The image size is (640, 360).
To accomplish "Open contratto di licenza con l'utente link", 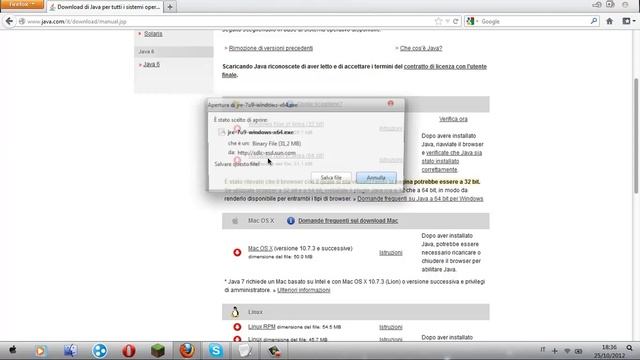I will (x=445, y=67).
